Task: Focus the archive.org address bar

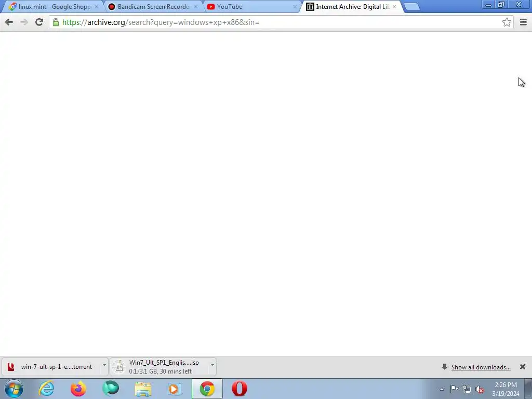Action: point(280,22)
